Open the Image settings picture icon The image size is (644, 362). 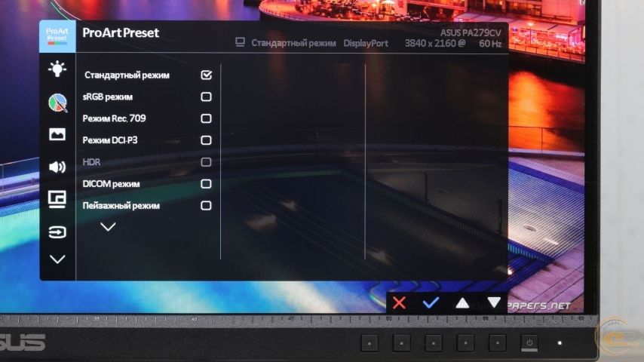coord(57,134)
